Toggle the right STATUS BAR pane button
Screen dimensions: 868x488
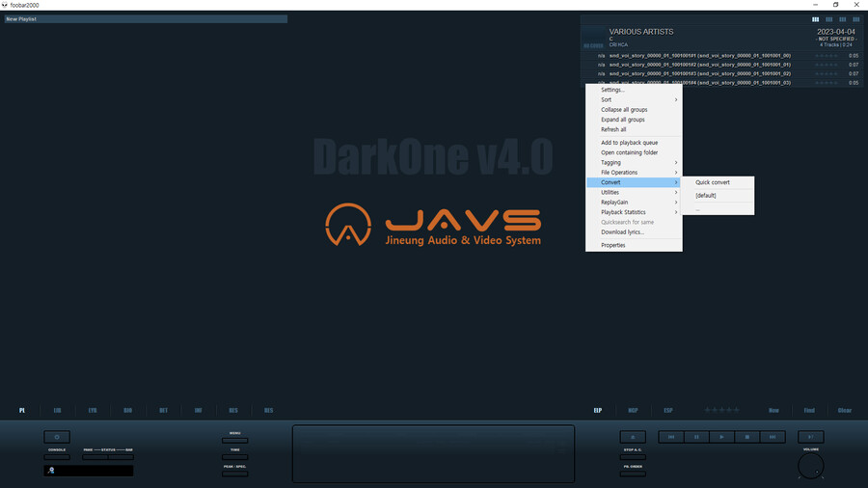coord(121,457)
